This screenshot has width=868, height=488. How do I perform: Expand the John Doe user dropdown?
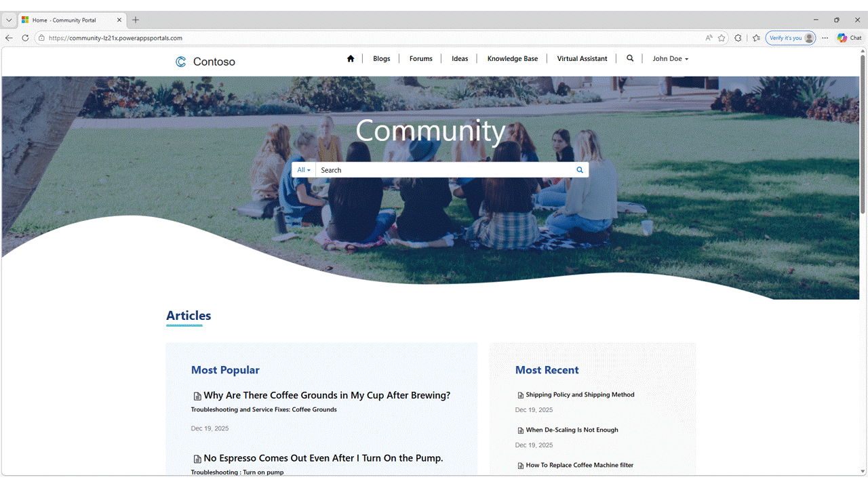coord(670,59)
